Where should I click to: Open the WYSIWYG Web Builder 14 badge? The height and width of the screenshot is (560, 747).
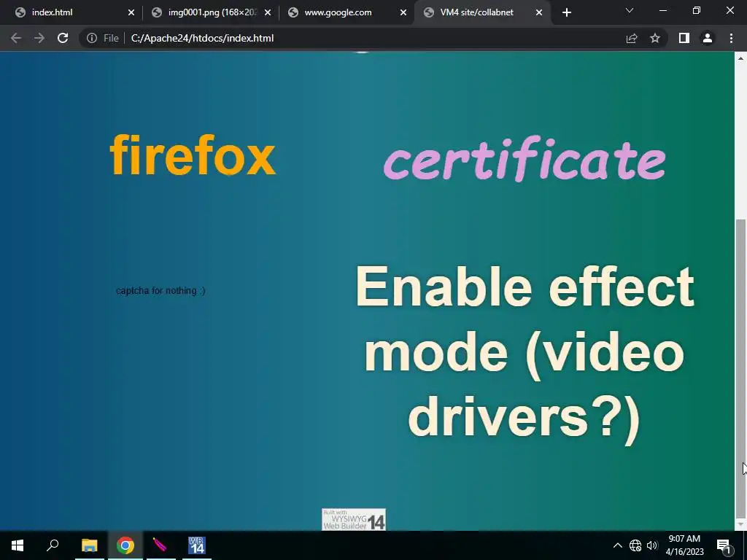pos(354,519)
